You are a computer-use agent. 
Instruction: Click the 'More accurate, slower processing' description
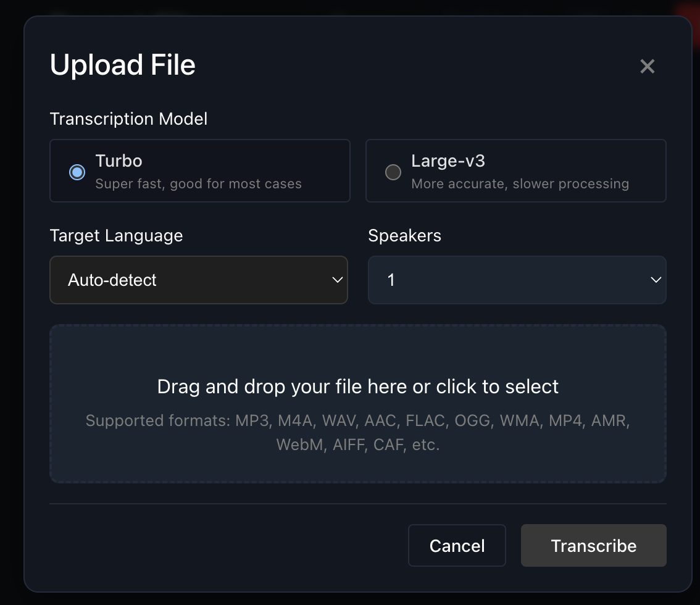[520, 183]
